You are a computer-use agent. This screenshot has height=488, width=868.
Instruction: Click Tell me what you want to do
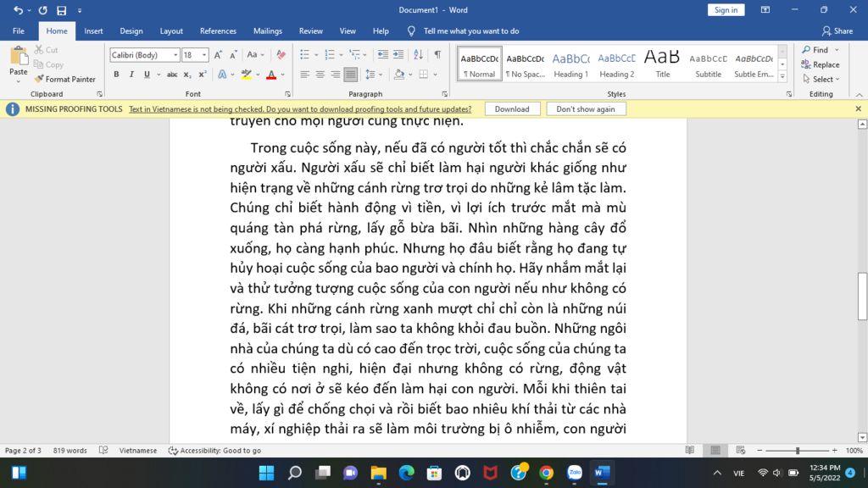point(471,31)
